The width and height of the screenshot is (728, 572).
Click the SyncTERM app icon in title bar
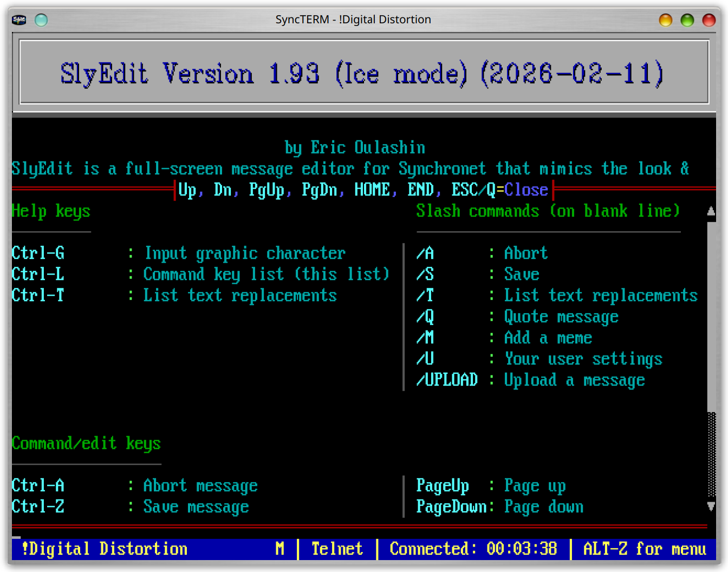[19, 20]
